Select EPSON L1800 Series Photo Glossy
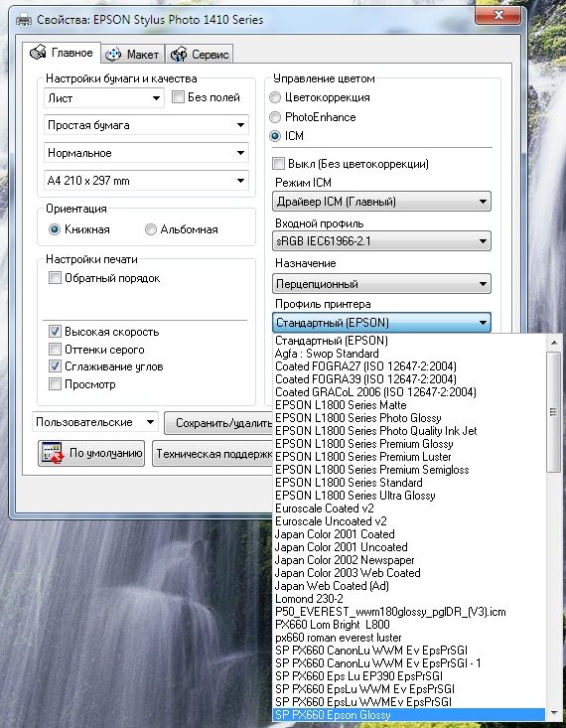Viewport: 566px width, 728px height. click(x=409, y=418)
